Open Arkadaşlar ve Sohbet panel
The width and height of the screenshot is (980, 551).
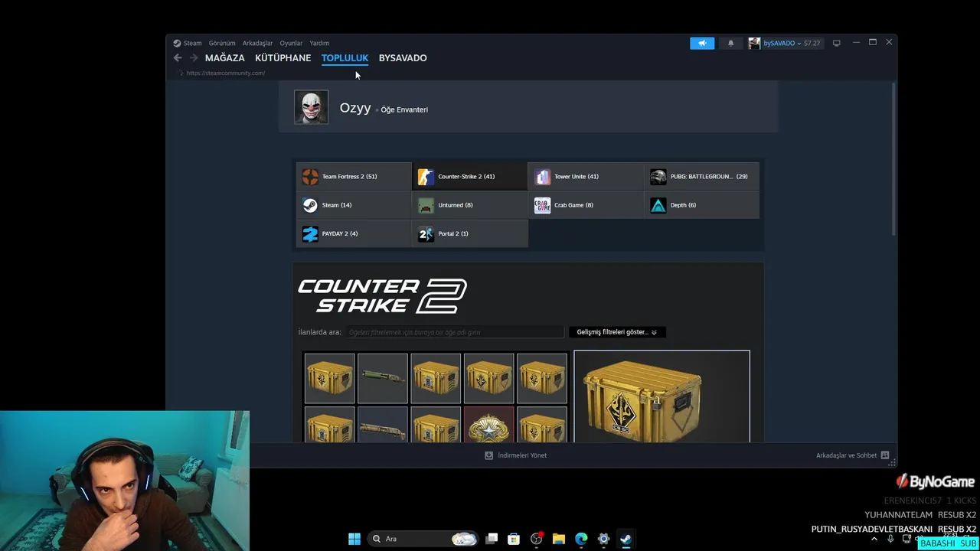(852, 455)
